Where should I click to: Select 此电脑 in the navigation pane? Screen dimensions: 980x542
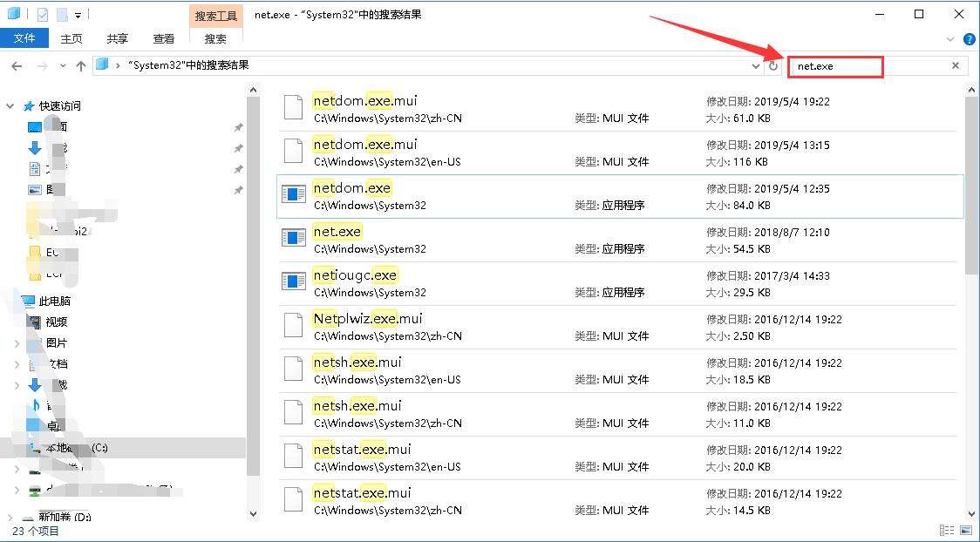click(55, 301)
